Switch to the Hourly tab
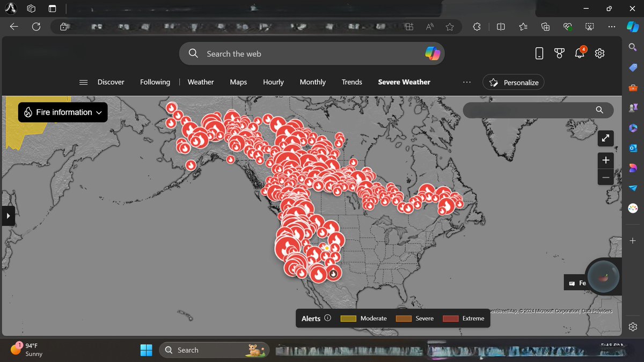644x362 pixels. pos(273,82)
